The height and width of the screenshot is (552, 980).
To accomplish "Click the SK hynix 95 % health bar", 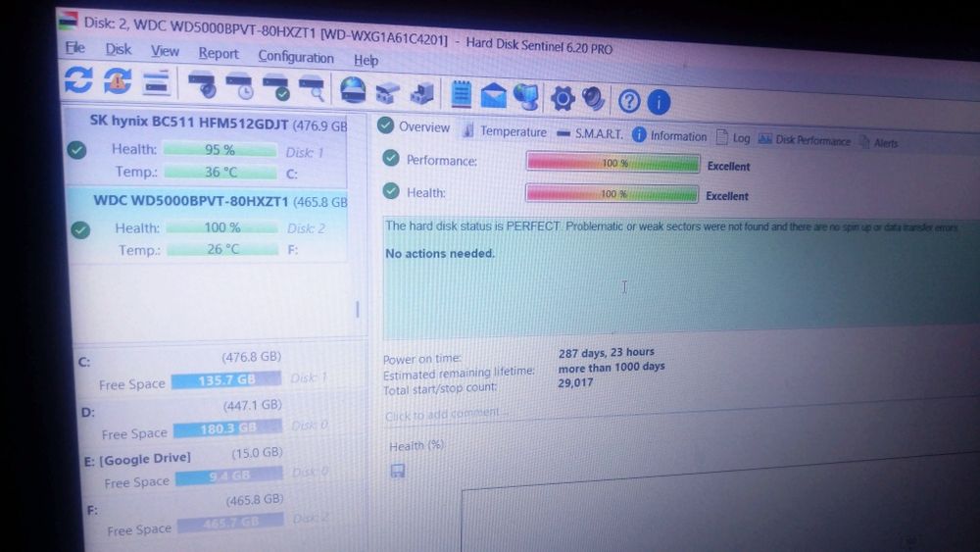I will coord(220,150).
